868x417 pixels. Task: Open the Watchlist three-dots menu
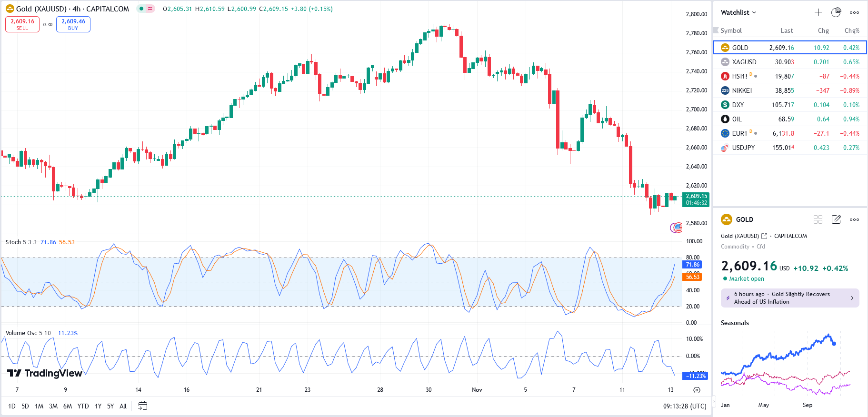click(x=854, y=12)
